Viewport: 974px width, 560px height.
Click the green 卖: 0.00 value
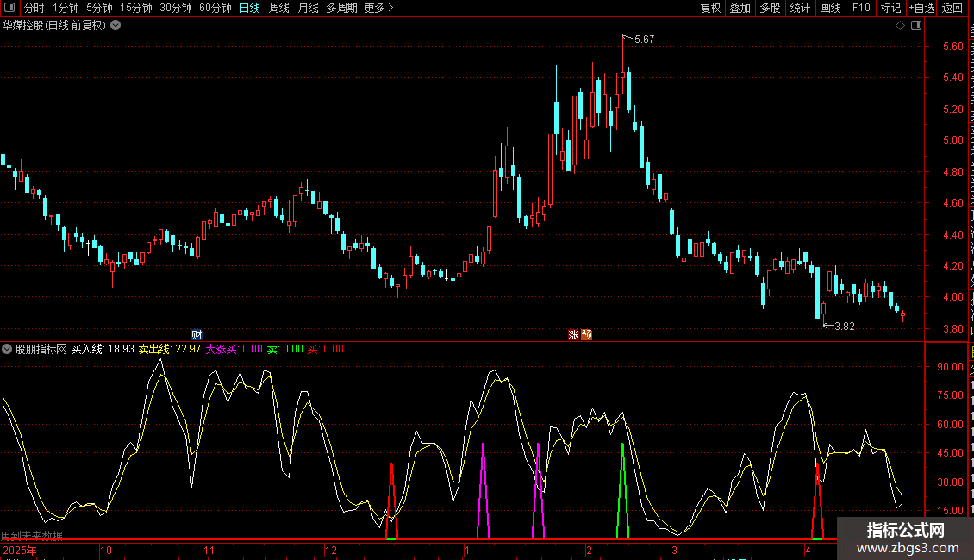[x=285, y=349]
